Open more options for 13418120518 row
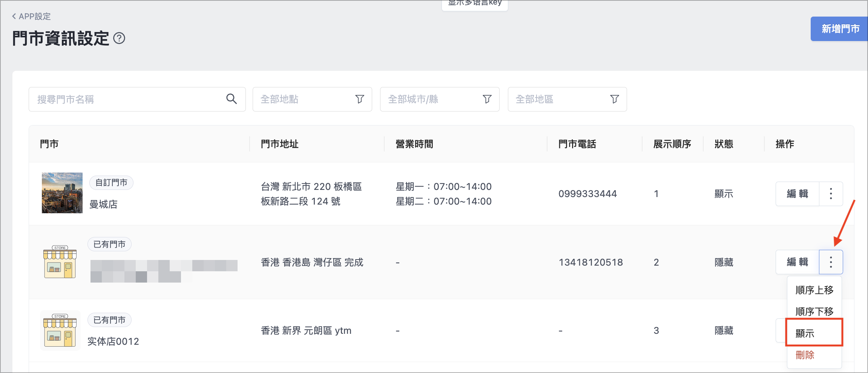Screen dimensions: 868x373 click(x=831, y=262)
